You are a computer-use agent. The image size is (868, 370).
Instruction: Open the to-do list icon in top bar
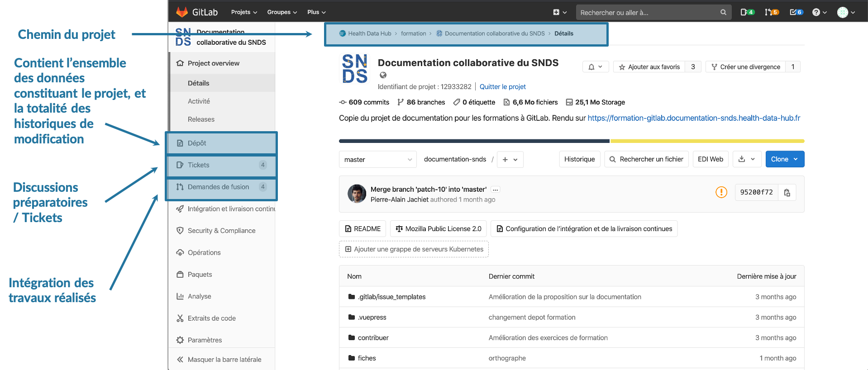coord(796,12)
